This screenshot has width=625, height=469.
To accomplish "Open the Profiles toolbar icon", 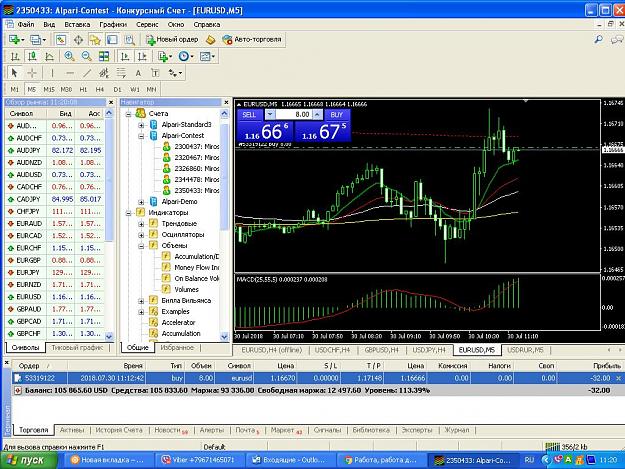I will click(x=37, y=39).
